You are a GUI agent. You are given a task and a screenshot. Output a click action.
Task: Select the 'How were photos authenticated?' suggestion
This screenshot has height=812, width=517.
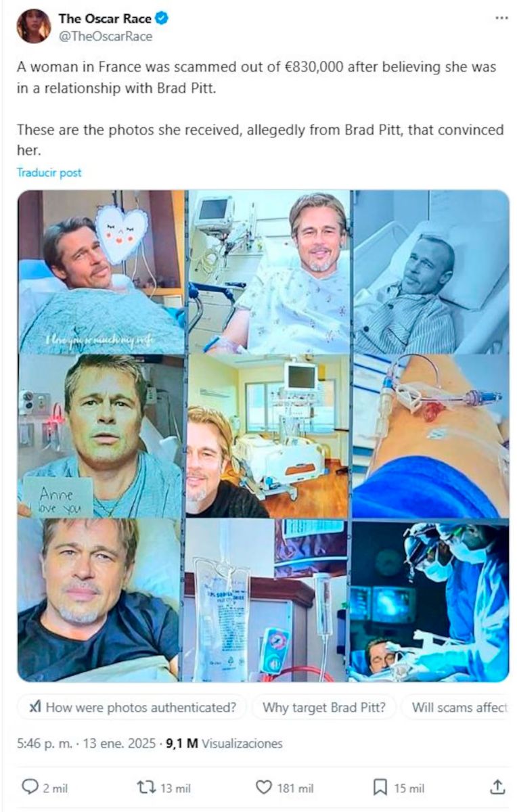click(133, 708)
